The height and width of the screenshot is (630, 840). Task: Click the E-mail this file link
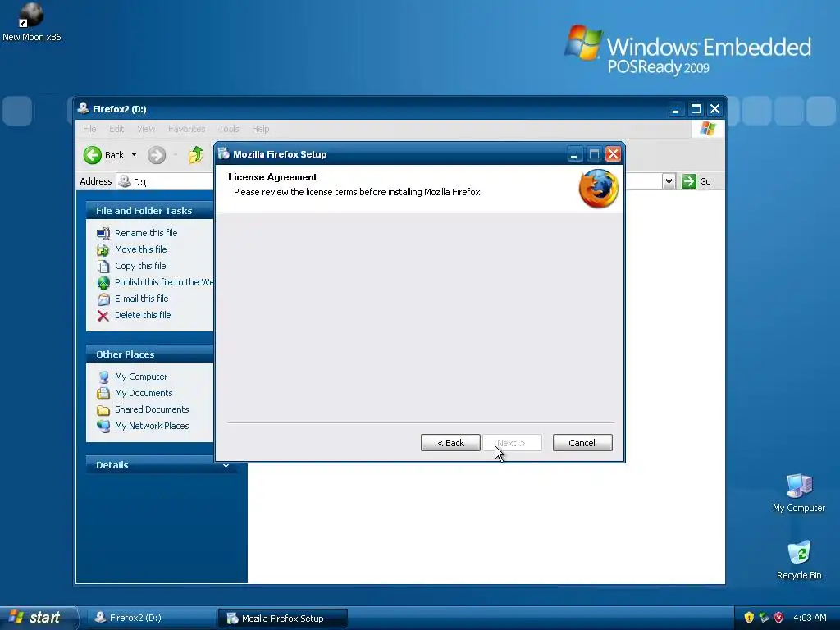coord(141,299)
